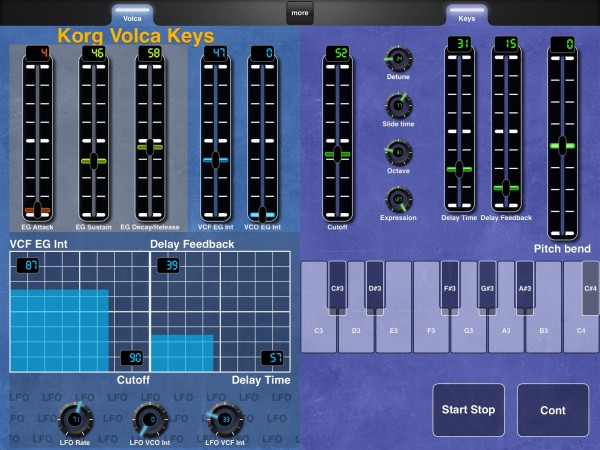Click the EG Attack value display 4

coord(38,52)
